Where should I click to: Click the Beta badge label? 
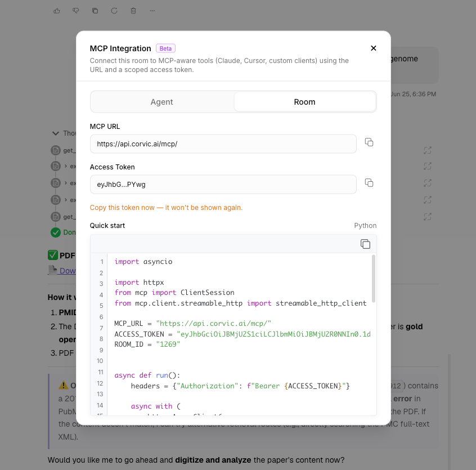coord(165,48)
